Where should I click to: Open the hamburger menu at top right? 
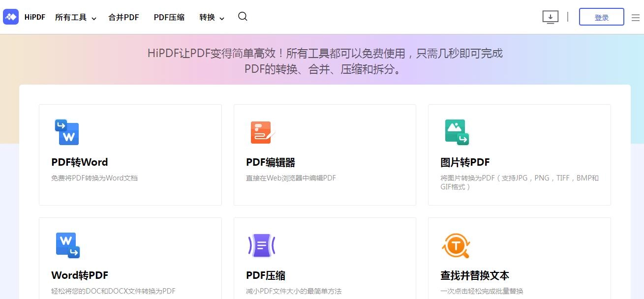click(635, 16)
